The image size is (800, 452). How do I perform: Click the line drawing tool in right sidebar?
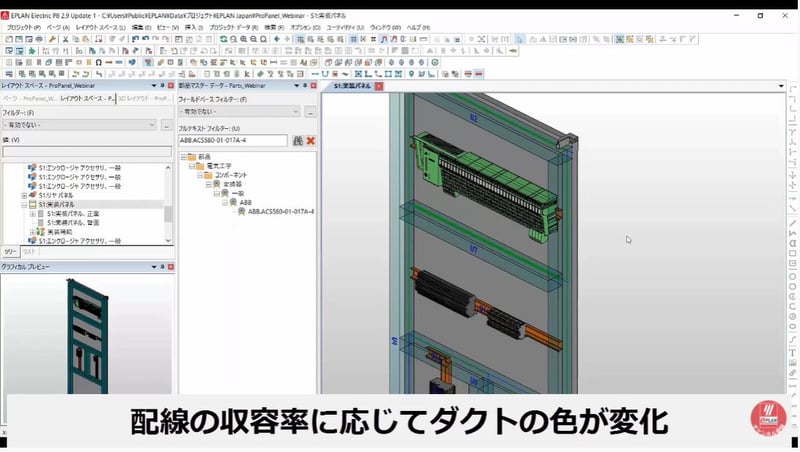pos(792,223)
